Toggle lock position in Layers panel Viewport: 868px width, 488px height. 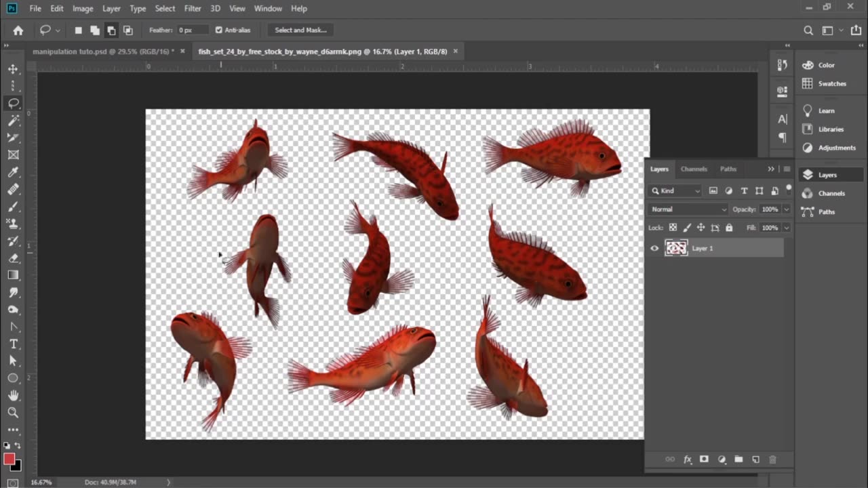(701, 228)
